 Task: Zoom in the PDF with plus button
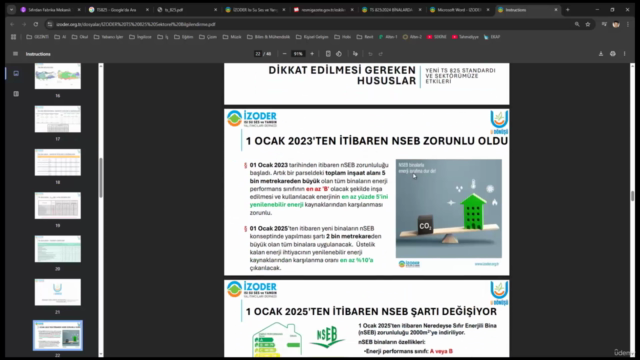pos(312,54)
